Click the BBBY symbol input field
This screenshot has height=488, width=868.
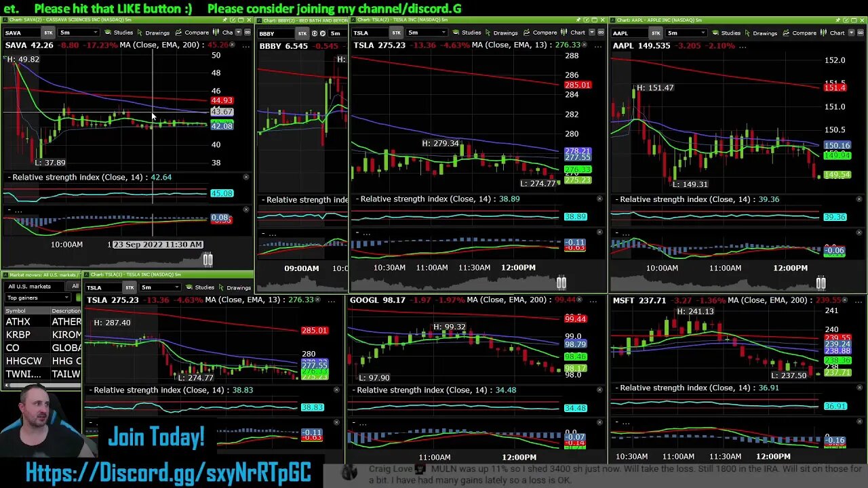[276, 33]
